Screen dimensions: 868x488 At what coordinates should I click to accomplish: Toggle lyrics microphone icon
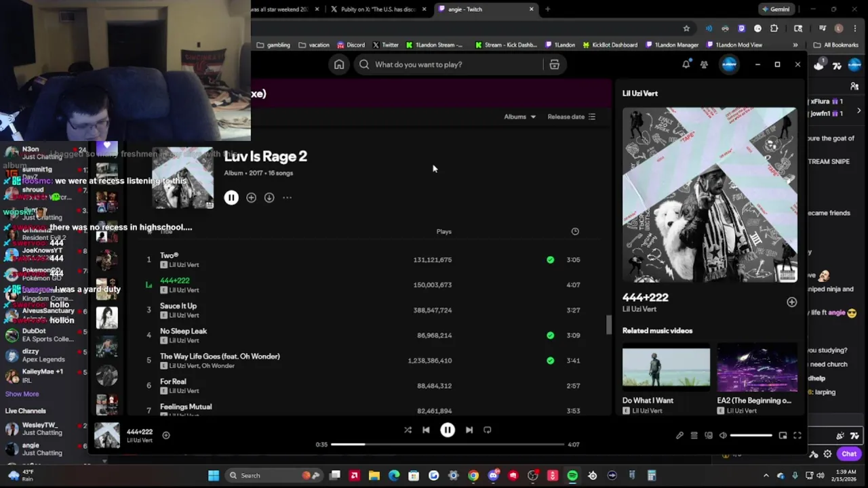(x=679, y=435)
